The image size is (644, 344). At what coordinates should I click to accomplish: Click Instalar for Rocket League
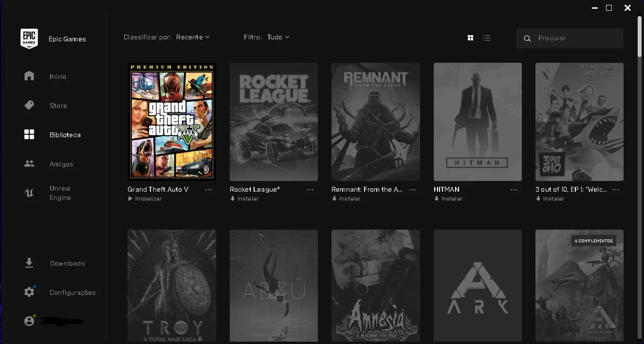pyautogui.click(x=248, y=199)
